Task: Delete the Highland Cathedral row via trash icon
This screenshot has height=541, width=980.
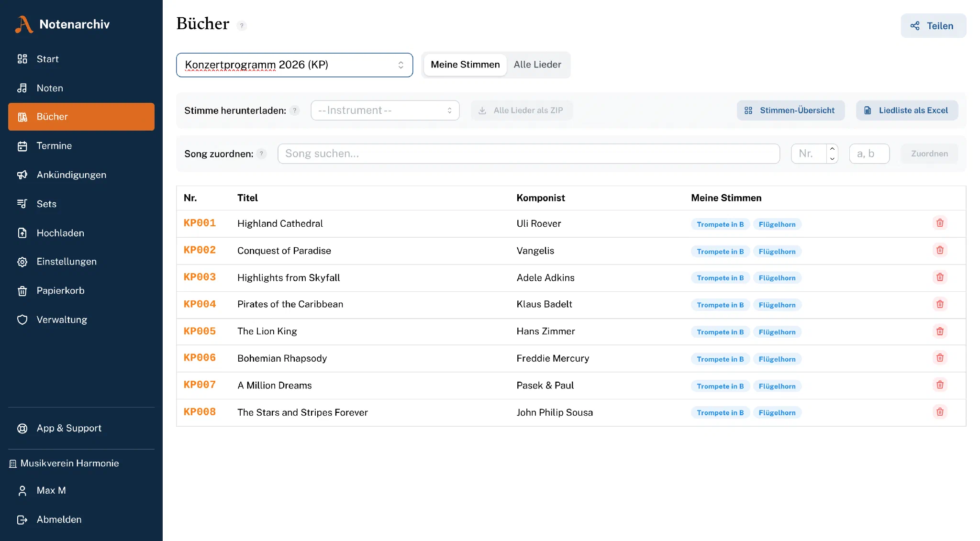Action: pyautogui.click(x=940, y=223)
